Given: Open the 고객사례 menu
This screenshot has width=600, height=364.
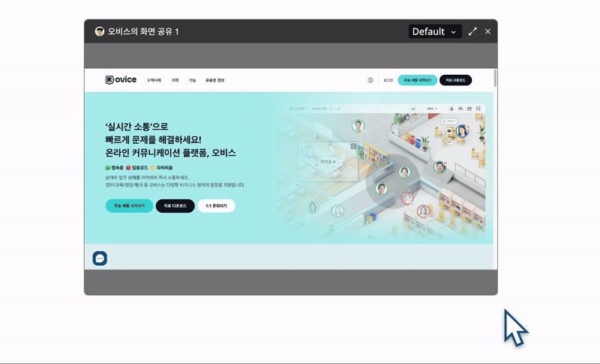Looking at the screenshot, I should [154, 80].
